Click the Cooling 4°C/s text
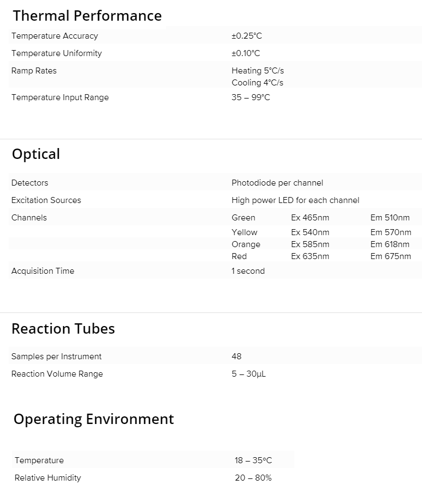The width and height of the screenshot is (422, 504). pos(257,83)
